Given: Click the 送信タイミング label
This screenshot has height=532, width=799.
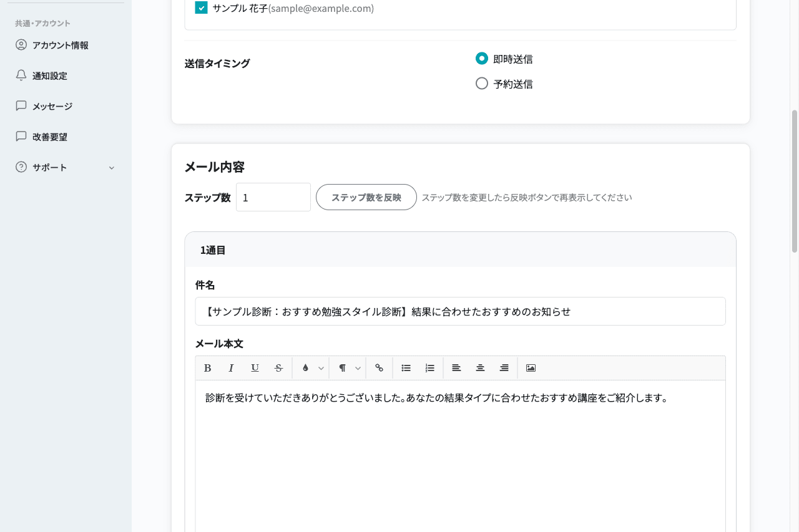Looking at the screenshot, I should tap(217, 63).
